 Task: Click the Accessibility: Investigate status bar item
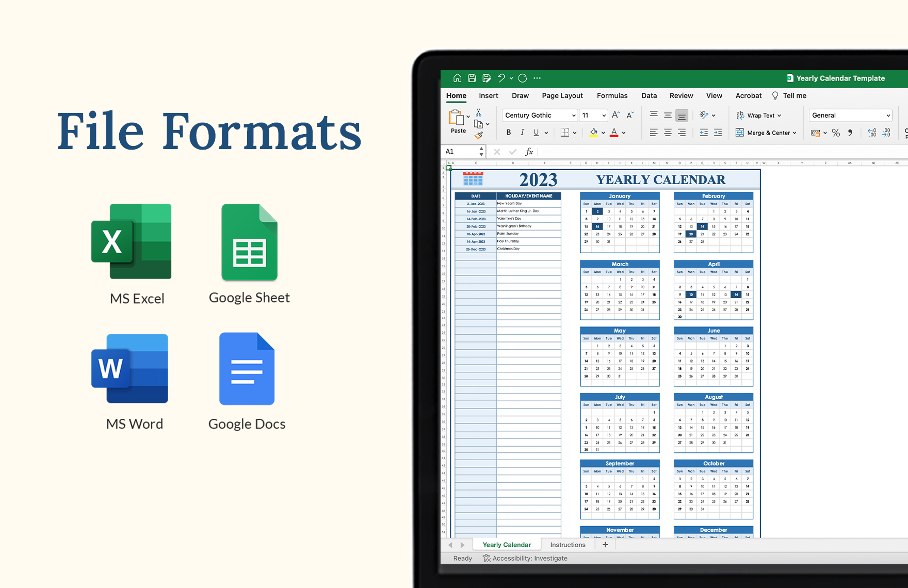524,558
